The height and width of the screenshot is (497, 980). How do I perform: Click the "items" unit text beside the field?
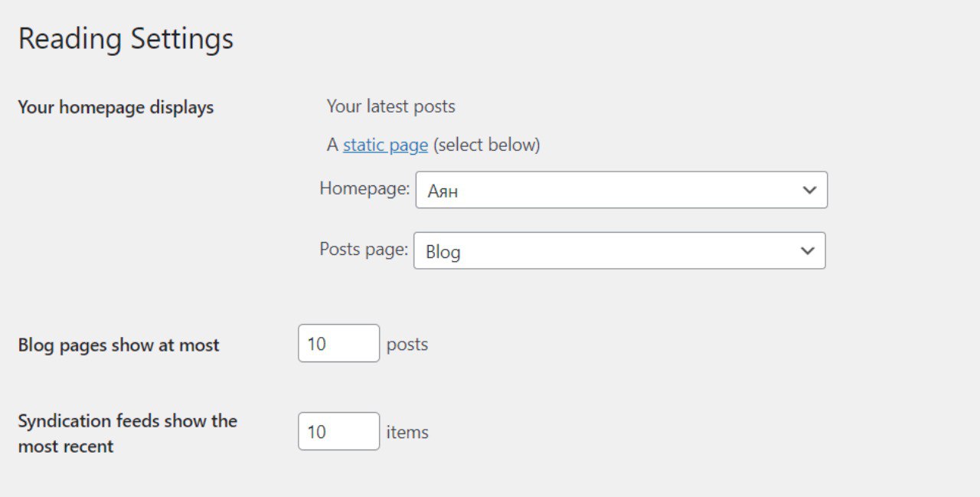(x=407, y=433)
